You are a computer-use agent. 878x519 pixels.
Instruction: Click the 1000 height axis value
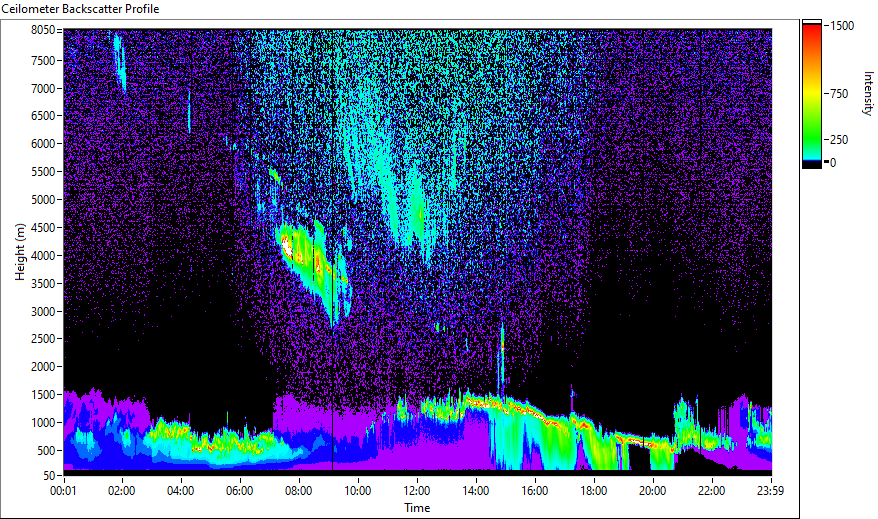pyautogui.click(x=43, y=423)
